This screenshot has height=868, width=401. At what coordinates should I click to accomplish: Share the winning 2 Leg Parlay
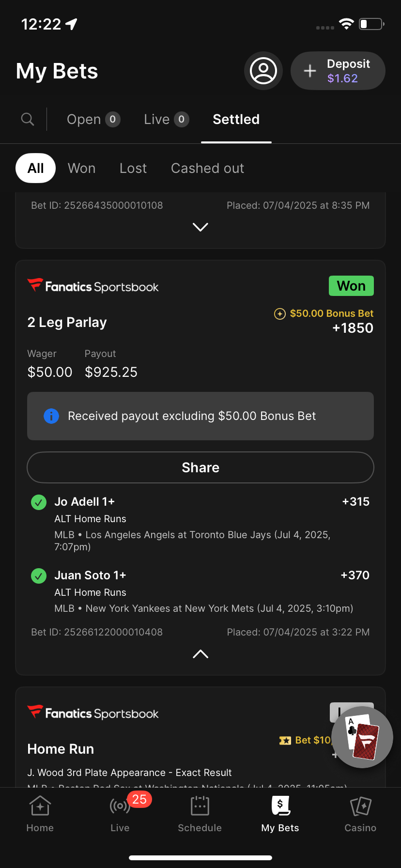[200, 467]
